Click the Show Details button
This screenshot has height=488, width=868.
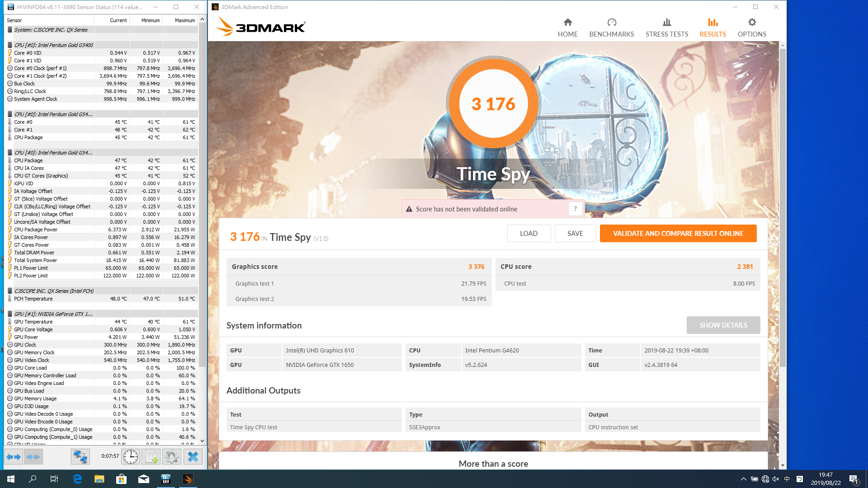[x=723, y=325]
